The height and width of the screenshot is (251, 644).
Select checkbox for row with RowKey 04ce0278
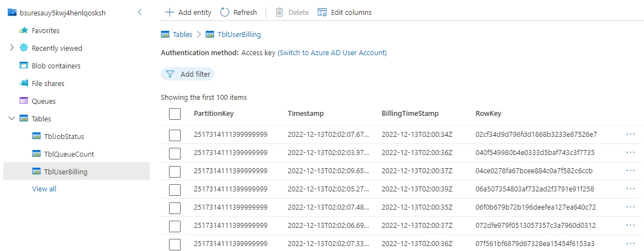[x=175, y=170]
